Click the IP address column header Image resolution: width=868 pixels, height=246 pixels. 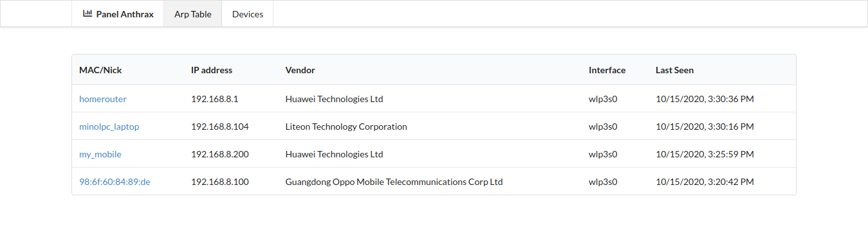coord(212,70)
